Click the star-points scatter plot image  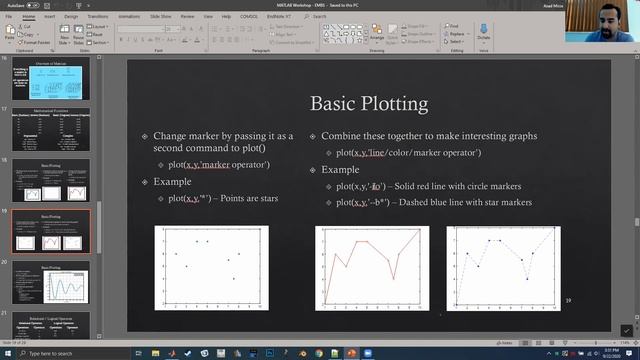[211, 268]
